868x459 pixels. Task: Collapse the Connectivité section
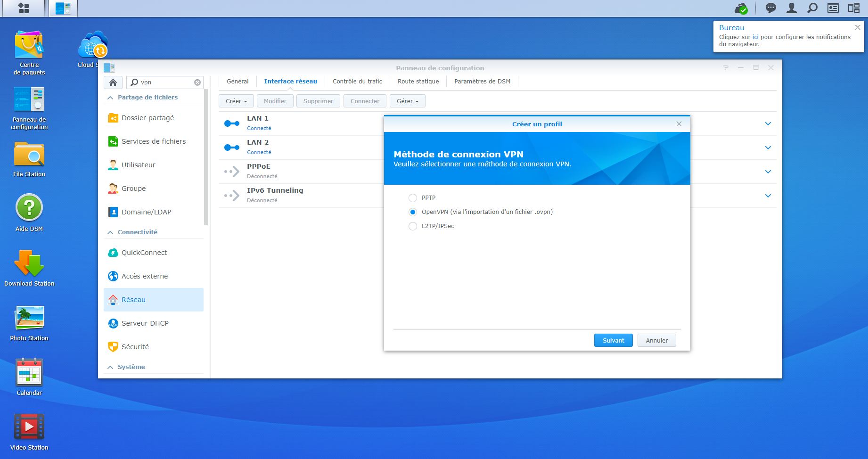(110, 232)
